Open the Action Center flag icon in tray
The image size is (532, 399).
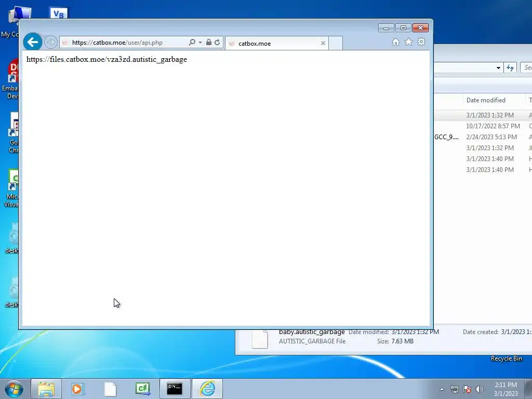467,389
